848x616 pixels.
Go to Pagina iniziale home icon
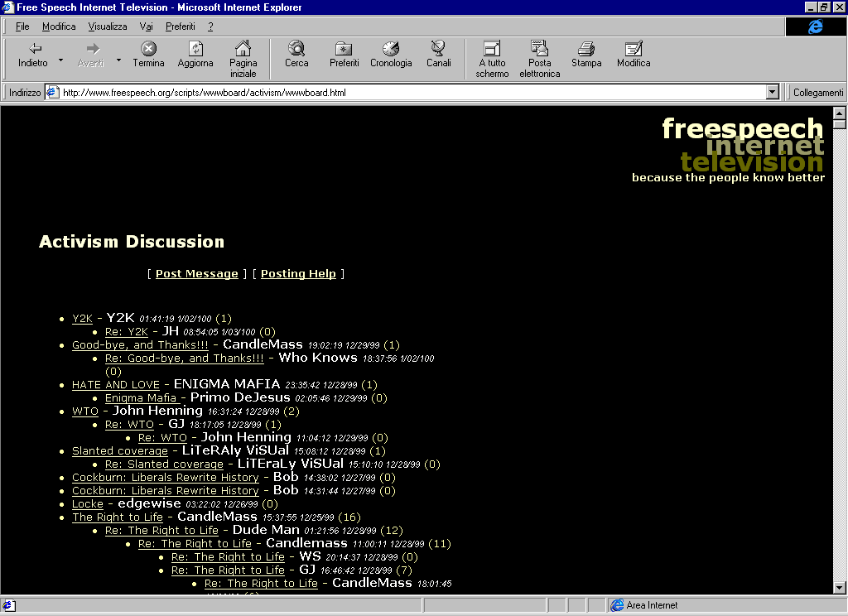243,48
